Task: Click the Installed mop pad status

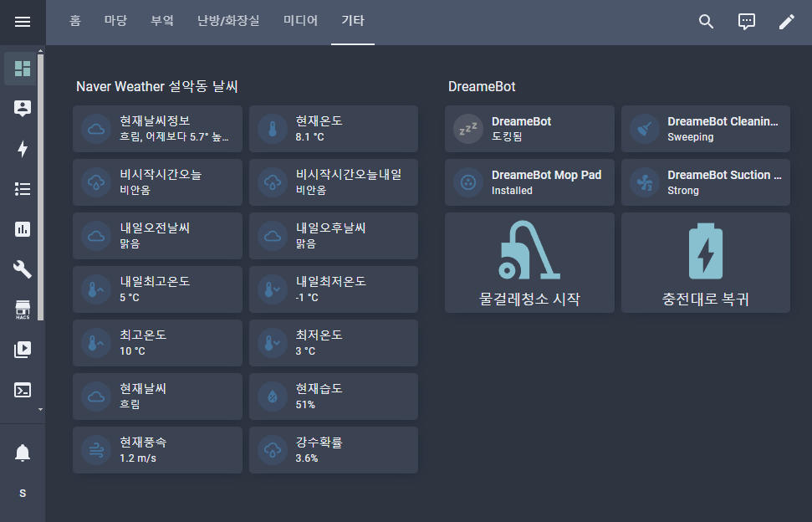Action: [512, 191]
